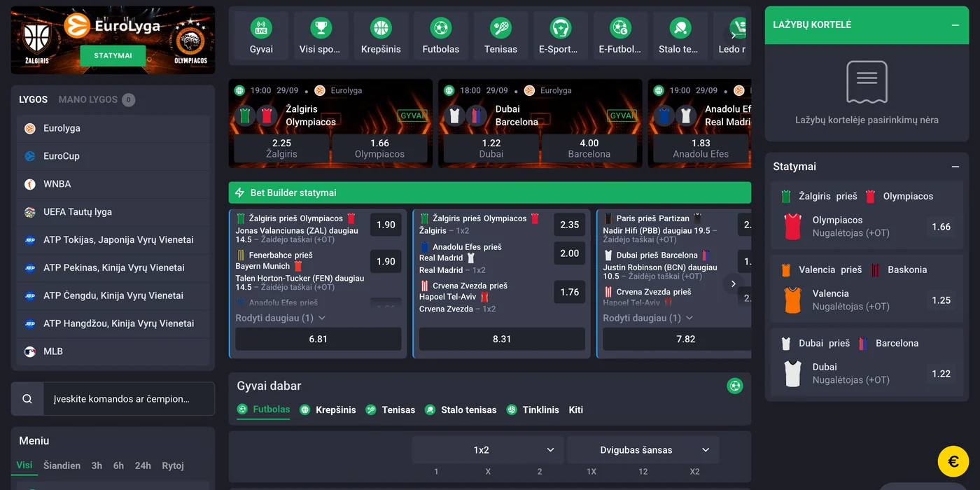980x490 pixels.
Task: Advance the sports category carousel arrow
Action: coord(734,35)
